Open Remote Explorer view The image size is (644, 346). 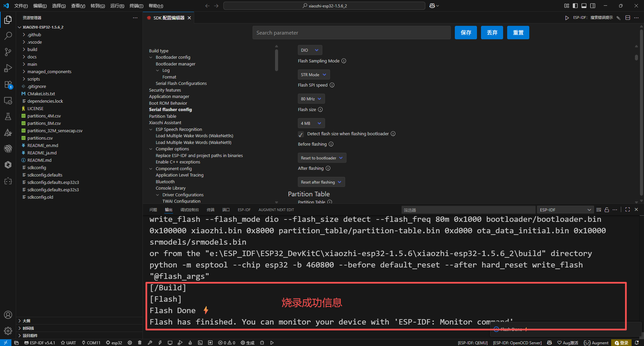8,100
